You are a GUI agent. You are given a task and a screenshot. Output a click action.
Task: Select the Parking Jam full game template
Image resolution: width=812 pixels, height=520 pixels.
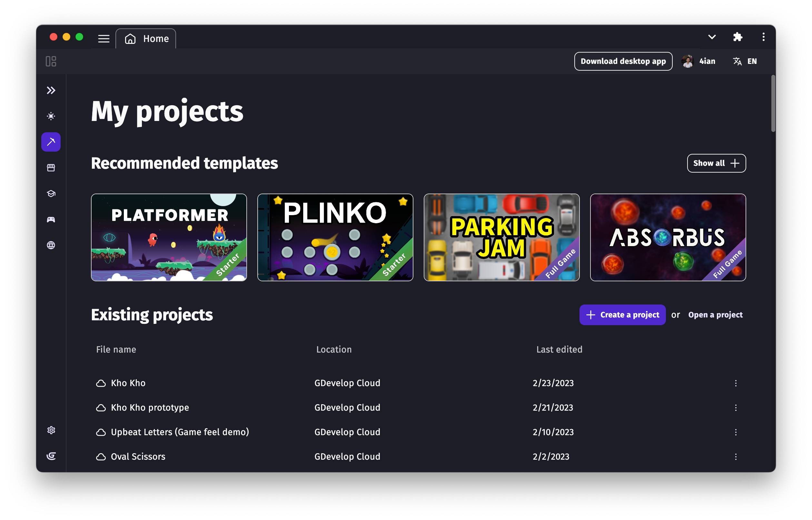[502, 237]
